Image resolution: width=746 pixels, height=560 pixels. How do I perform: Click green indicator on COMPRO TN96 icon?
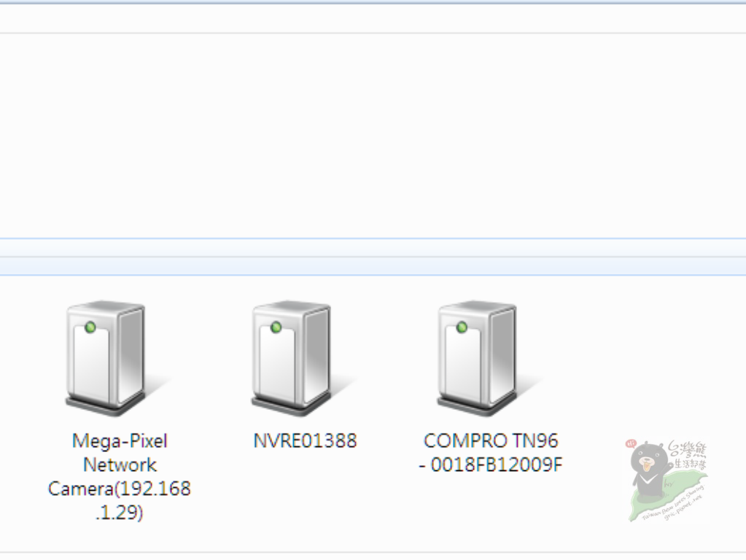[x=462, y=327]
